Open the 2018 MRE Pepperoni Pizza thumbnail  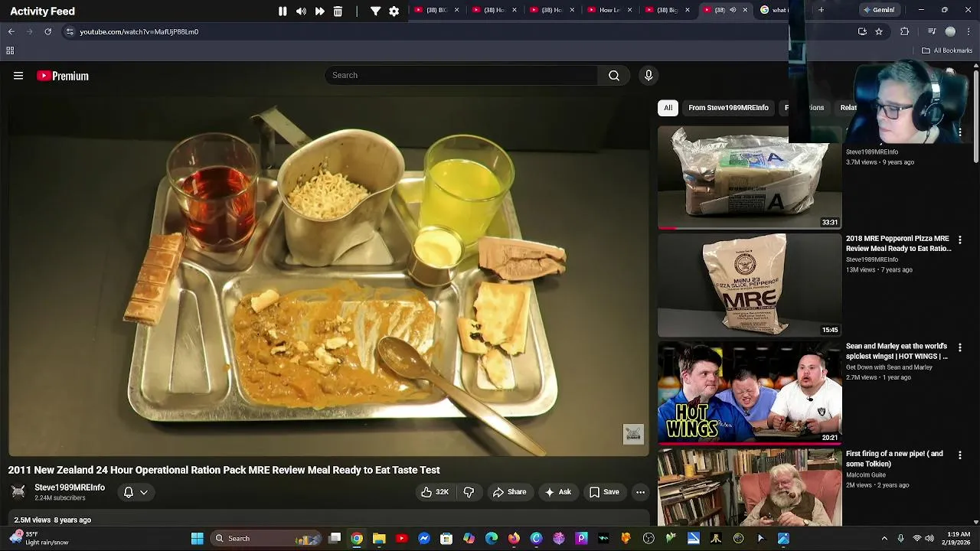750,285
